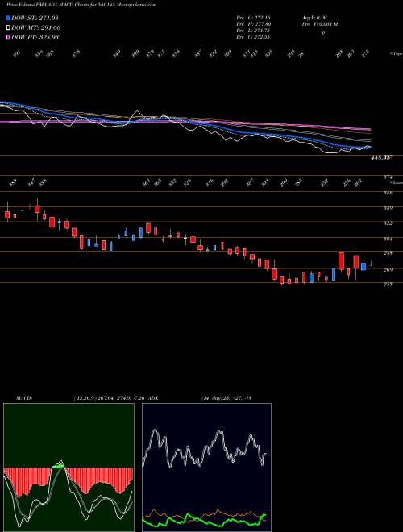Image resolution: width=403 pixels, height=532 pixels.
Task: Select the 'DOW ST: 271.03' label
Action: [x=35, y=18]
